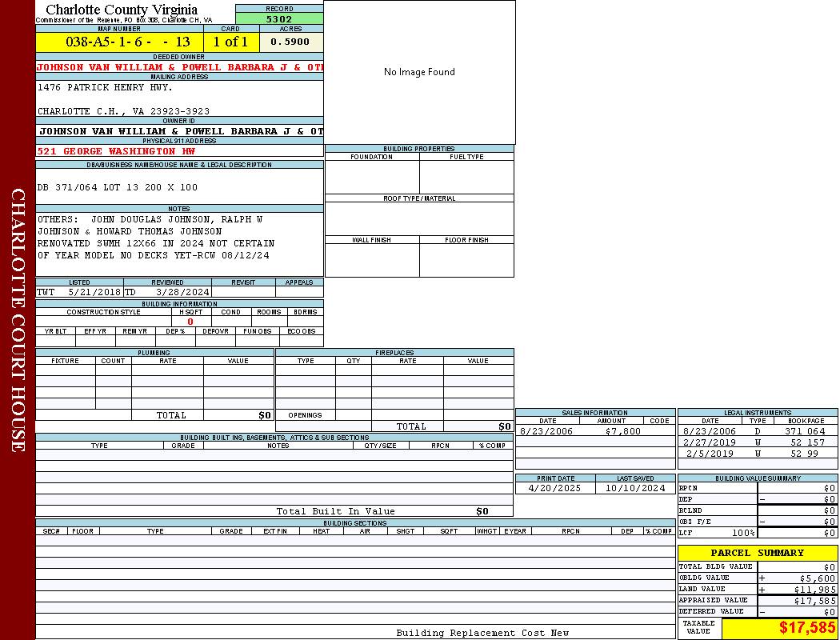Click the yellow Parcel Summary header

point(757,553)
